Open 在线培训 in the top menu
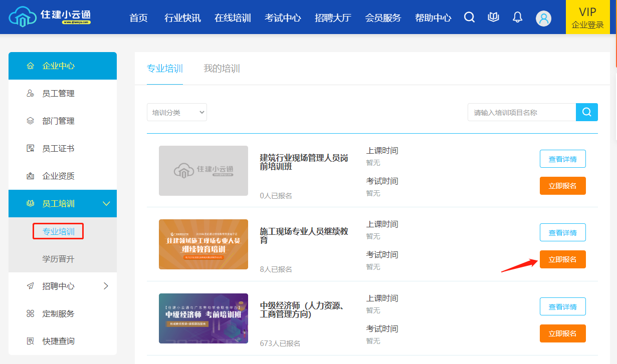Viewport: 617px width, 364px height. click(233, 18)
